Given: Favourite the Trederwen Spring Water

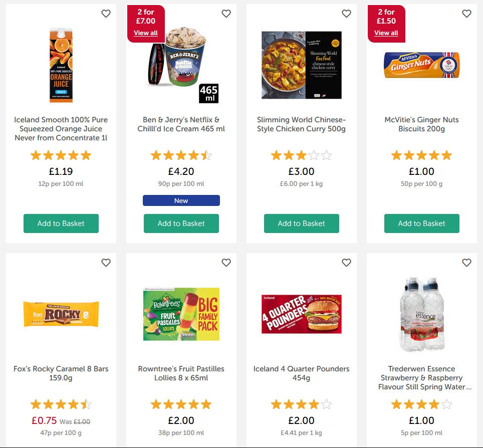Looking at the screenshot, I should point(466,263).
